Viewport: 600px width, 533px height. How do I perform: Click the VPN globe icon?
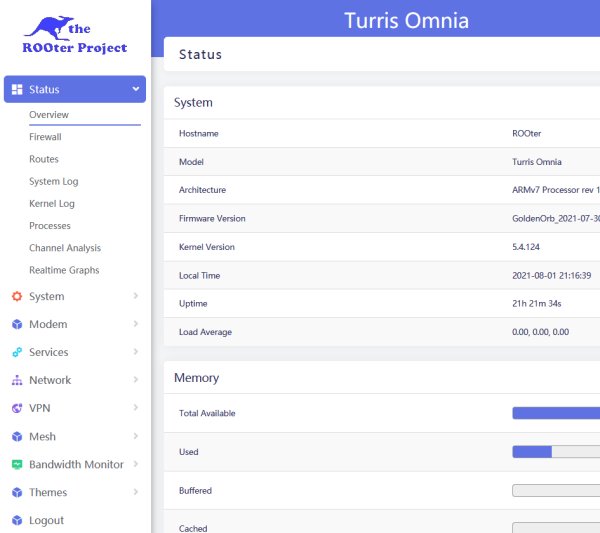tap(17, 408)
